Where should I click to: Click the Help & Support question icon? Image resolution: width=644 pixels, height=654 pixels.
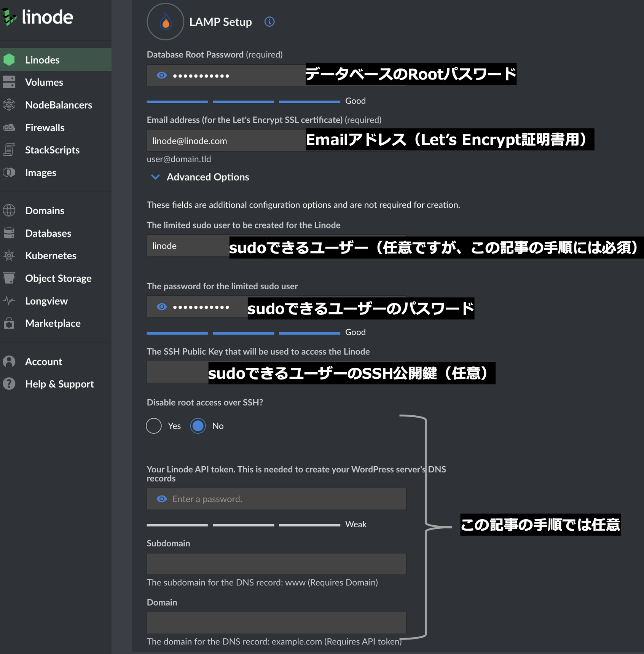tap(9, 383)
